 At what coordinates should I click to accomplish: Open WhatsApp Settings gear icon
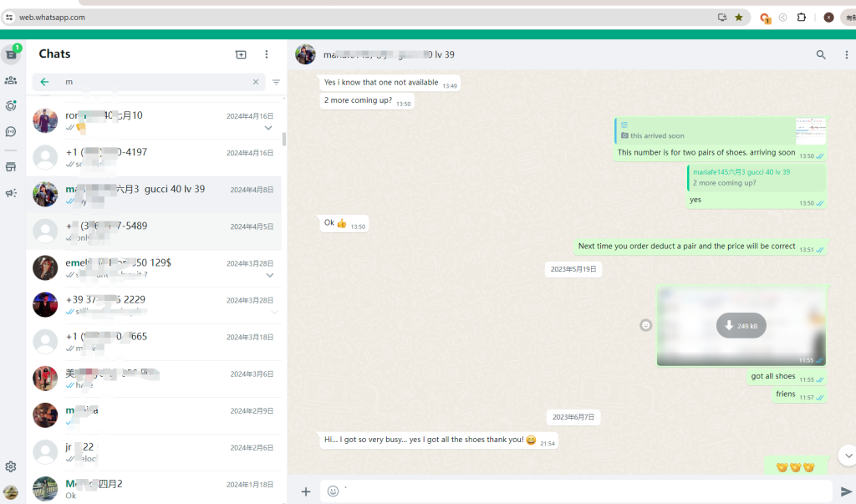coord(11,466)
